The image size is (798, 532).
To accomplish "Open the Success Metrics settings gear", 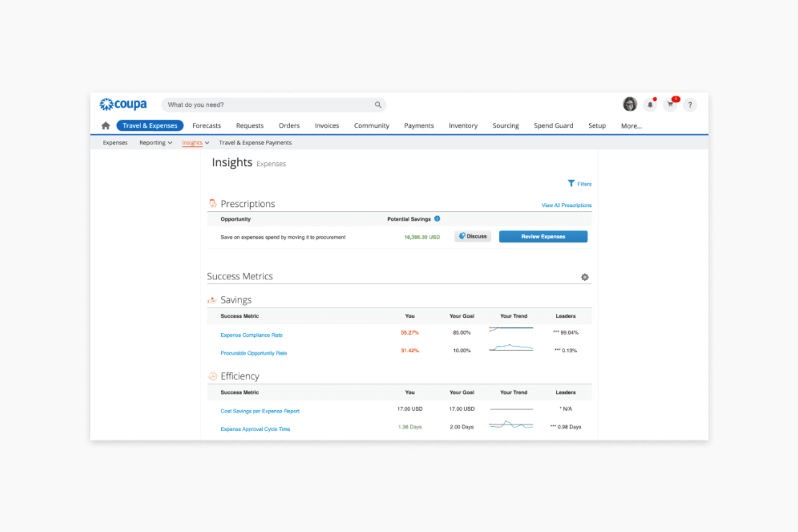I will click(584, 277).
